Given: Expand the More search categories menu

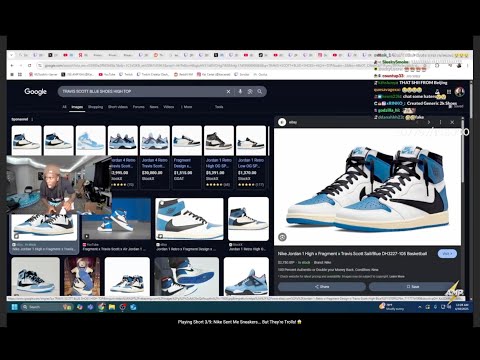Looking at the screenshot, I should [187, 107].
